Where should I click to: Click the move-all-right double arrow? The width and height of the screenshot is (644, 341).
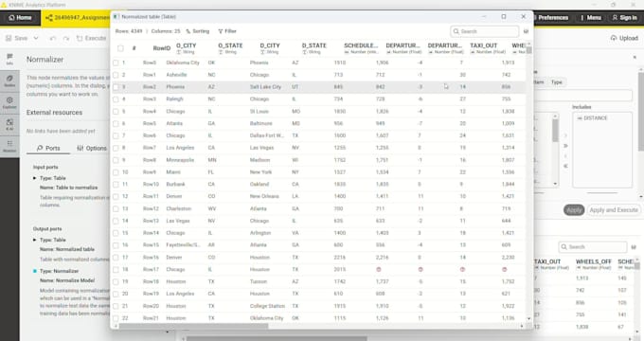coord(565,146)
